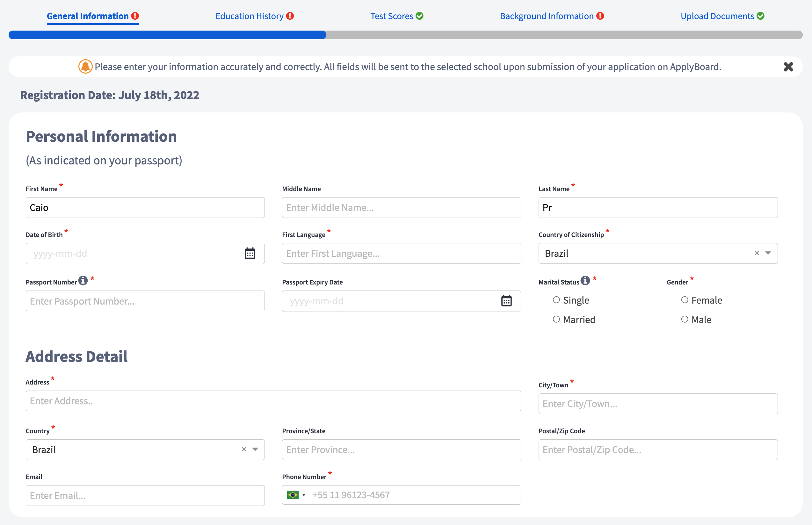This screenshot has width=812, height=525.
Task: Click the Brazil flag in phone field
Action: [x=293, y=495]
